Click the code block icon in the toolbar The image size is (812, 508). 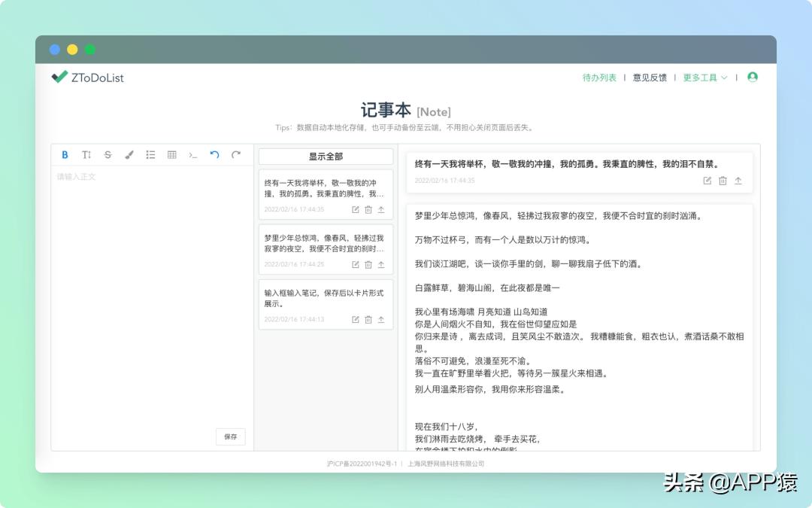(192, 155)
